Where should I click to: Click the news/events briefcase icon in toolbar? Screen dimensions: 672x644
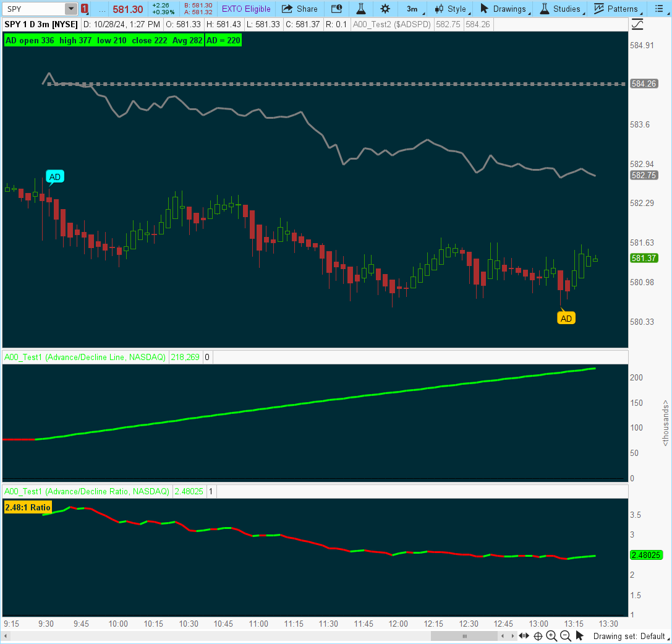coord(337,9)
